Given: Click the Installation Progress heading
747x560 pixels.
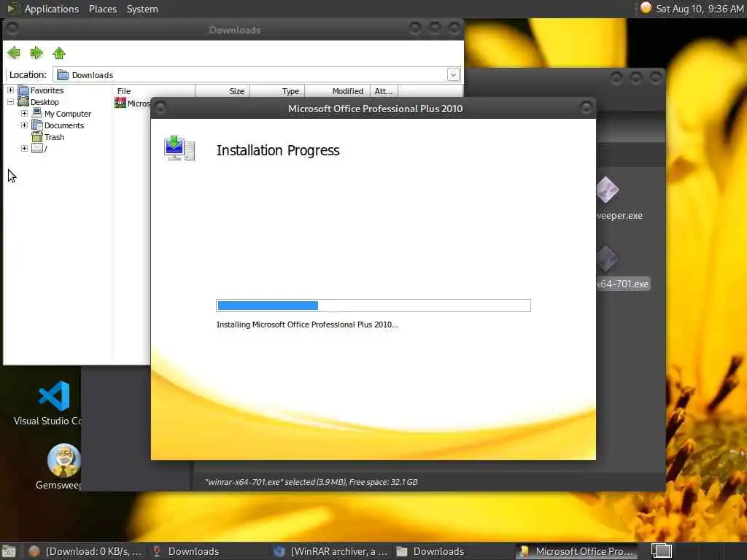Looking at the screenshot, I should pyautogui.click(x=278, y=150).
